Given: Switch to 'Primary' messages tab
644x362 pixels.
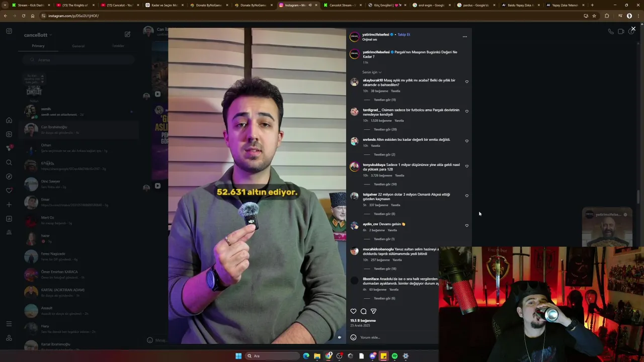Looking at the screenshot, I should (x=38, y=46).
